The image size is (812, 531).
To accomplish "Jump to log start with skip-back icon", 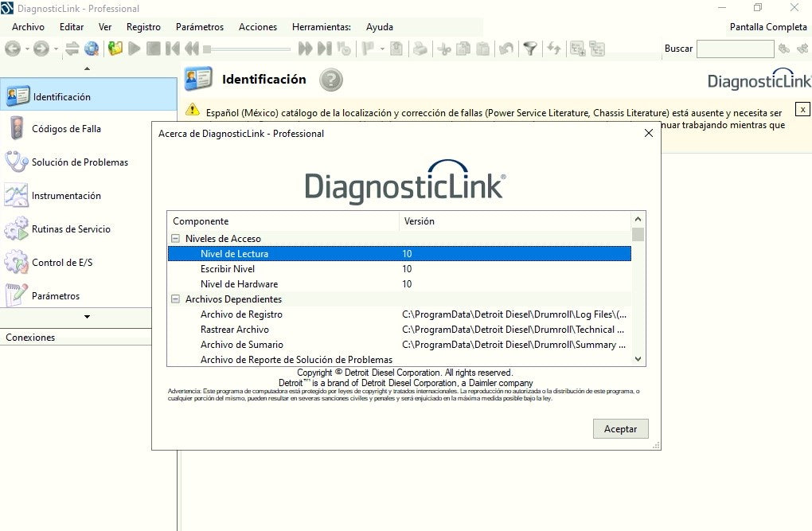I will (x=173, y=49).
